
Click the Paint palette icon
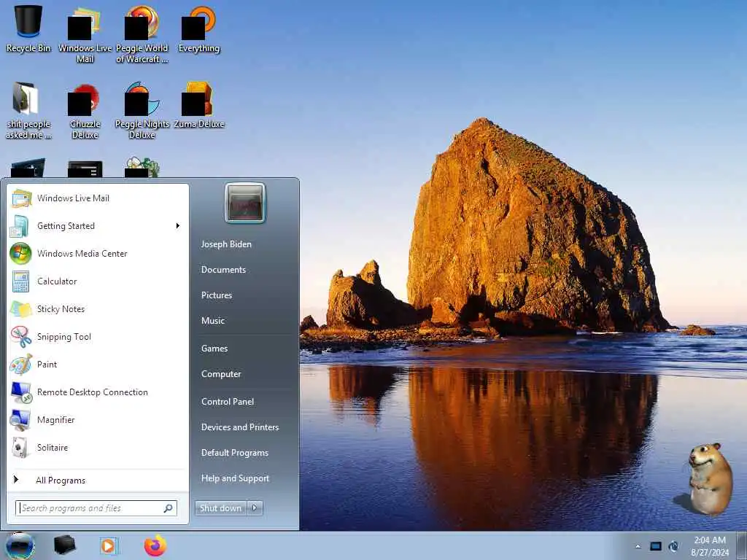point(21,365)
